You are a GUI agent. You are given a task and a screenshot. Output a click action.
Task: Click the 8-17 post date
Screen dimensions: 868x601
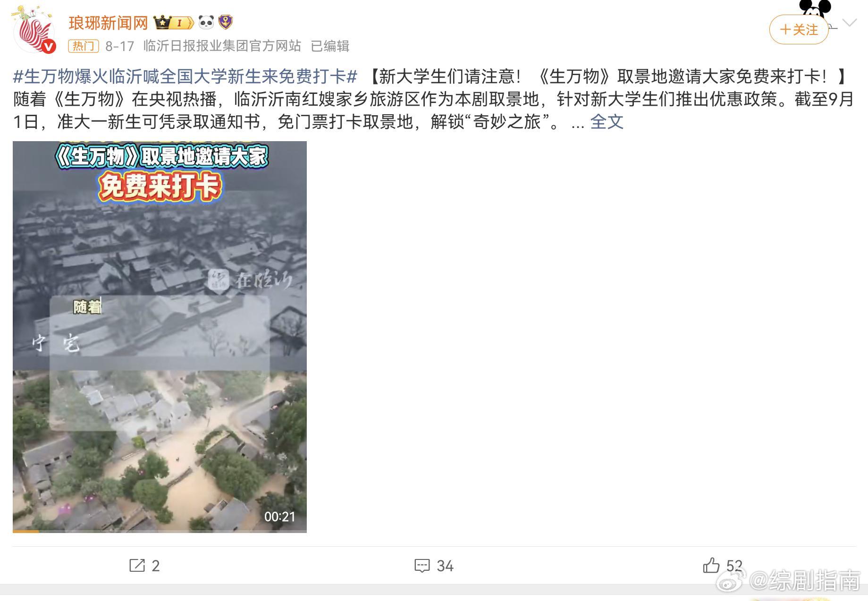click(120, 46)
